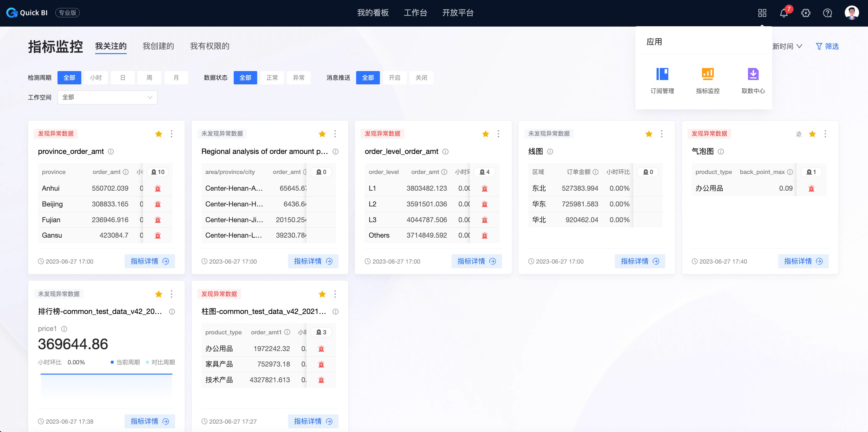
Task: Click info icon beside 气泡图 title
Action: click(x=721, y=152)
